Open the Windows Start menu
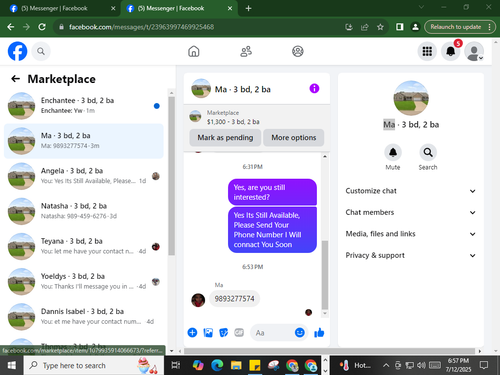The width and height of the screenshot is (500, 375). (12, 365)
